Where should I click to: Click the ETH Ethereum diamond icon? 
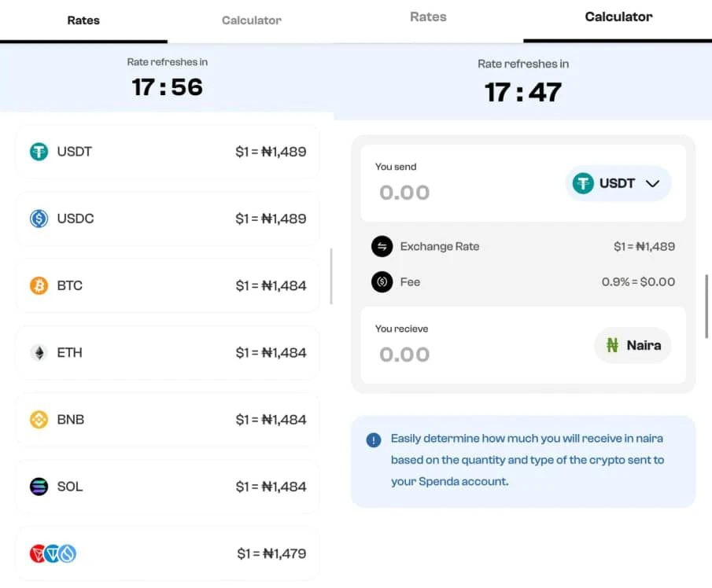[39, 353]
